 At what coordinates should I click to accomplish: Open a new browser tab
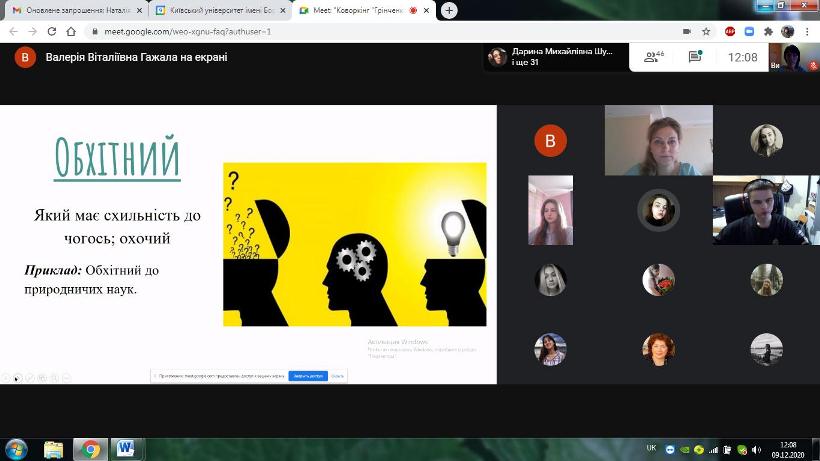[x=449, y=10]
